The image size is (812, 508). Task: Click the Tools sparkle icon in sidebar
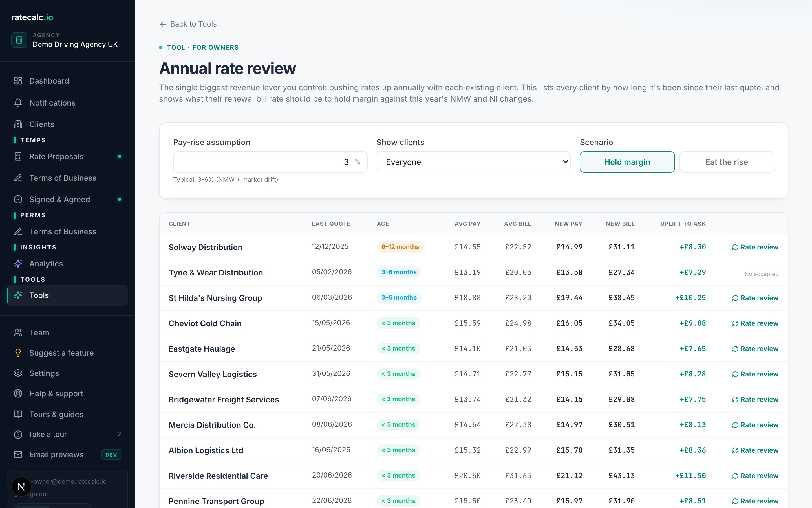point(18,295)
